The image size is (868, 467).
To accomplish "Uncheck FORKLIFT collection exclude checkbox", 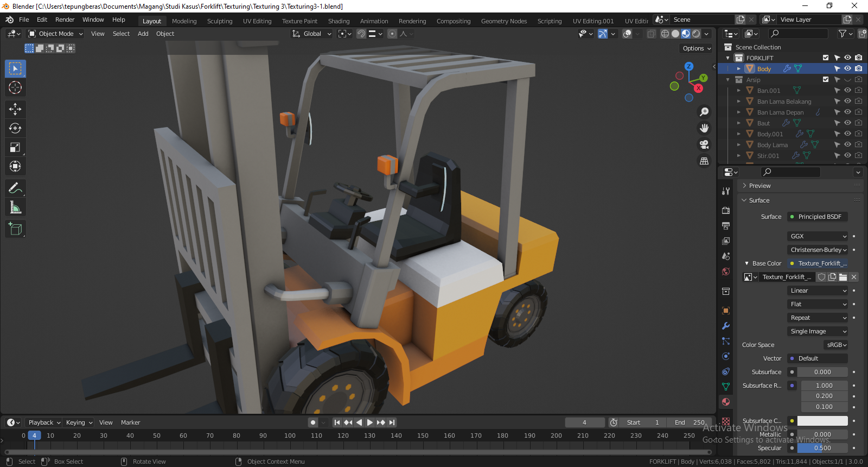I will click(x=826, y=58).
